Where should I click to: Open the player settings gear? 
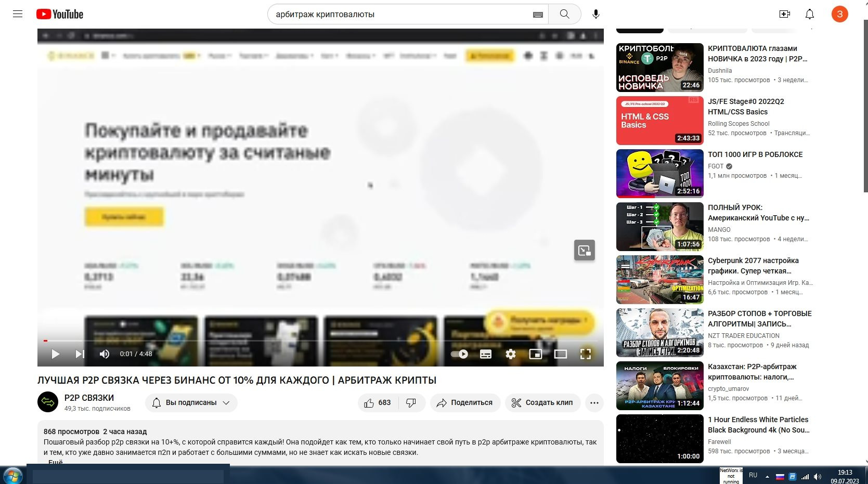point(511,354)
